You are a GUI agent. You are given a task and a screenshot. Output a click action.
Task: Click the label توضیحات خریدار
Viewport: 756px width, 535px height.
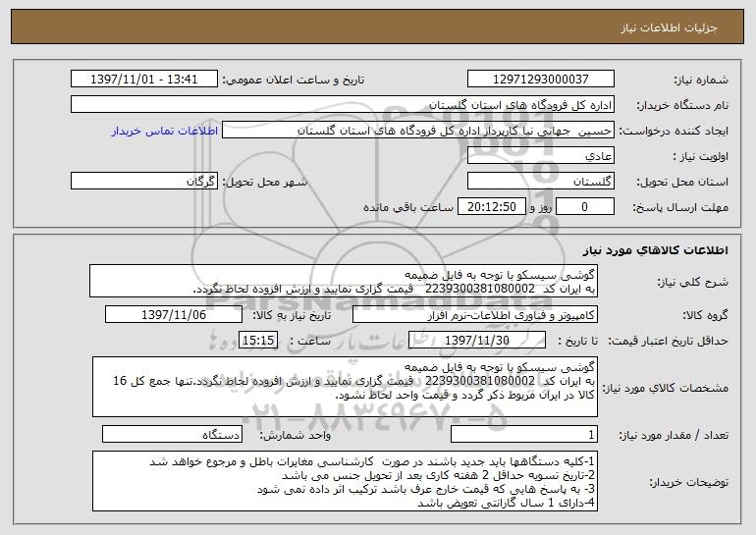pyautogui.click(x=689, y=482)
